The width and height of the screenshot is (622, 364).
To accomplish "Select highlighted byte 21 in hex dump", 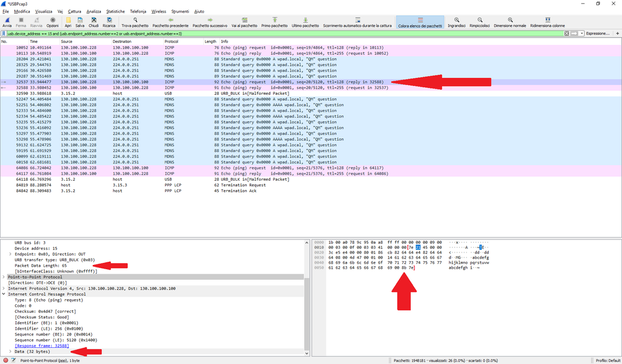I will click(x=418, y=247).
